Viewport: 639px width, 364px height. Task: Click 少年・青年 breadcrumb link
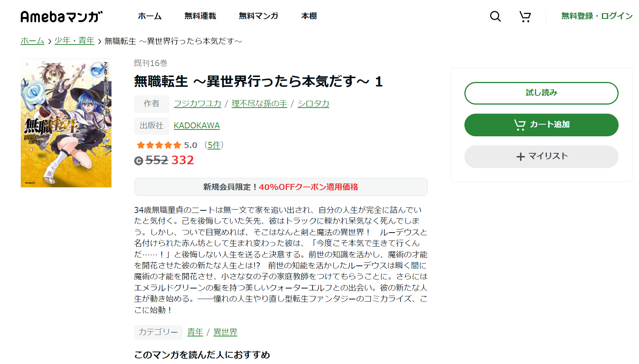tap(74, 41)
